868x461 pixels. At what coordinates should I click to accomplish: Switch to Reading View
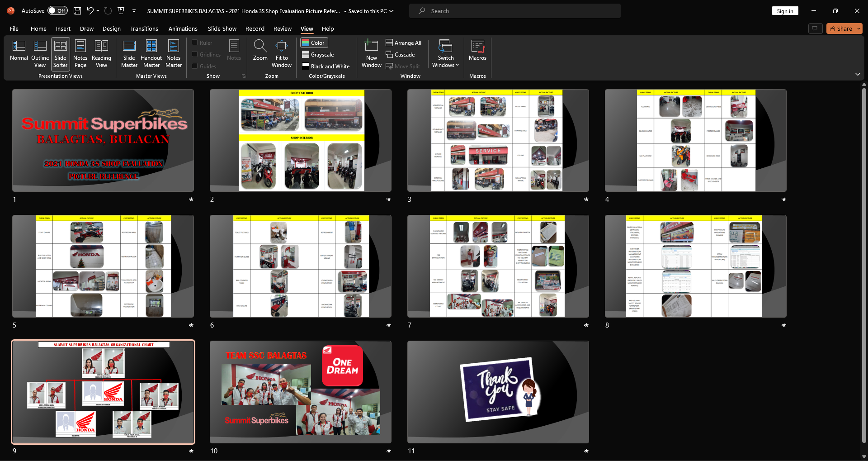point(101,53)
